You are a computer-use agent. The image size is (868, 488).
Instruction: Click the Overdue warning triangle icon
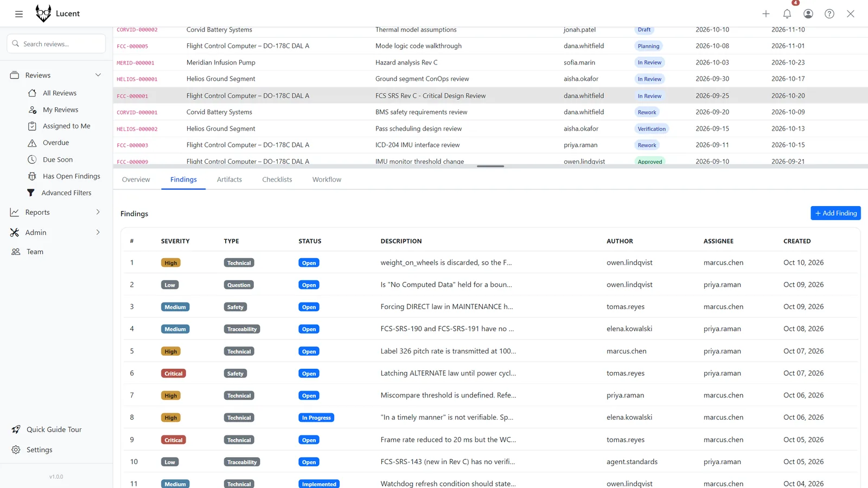coord(33,143)
